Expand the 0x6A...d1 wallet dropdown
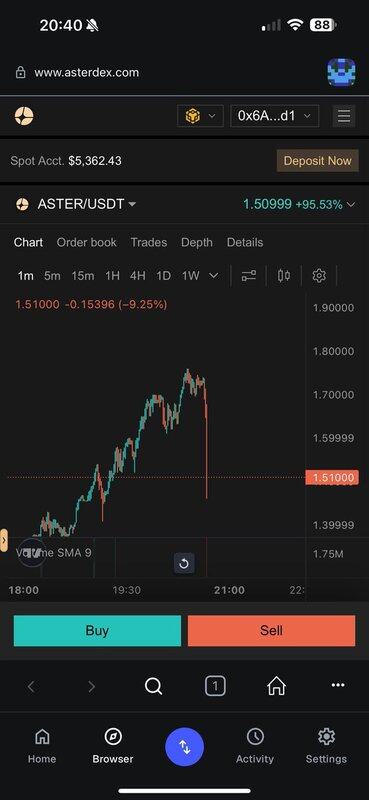Screen dimensions: 369x800 click(275, 116)
